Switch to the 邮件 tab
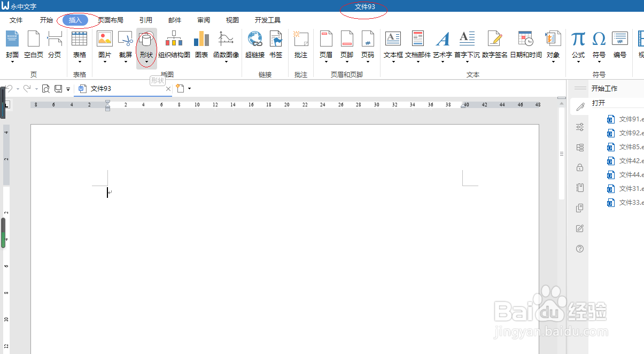This screenshot has height=354, width=644. [x=174, y=20]
